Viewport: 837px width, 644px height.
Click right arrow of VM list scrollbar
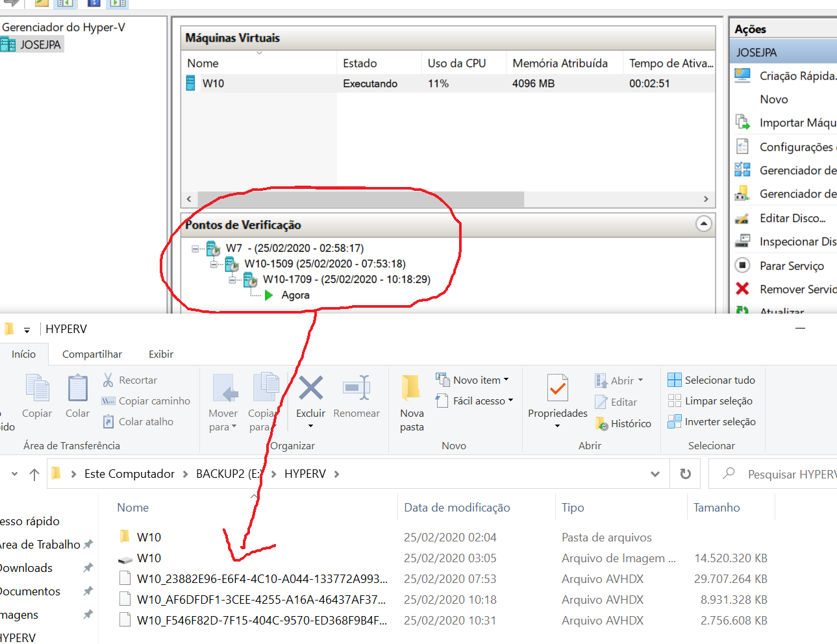(x=706, y=199)
